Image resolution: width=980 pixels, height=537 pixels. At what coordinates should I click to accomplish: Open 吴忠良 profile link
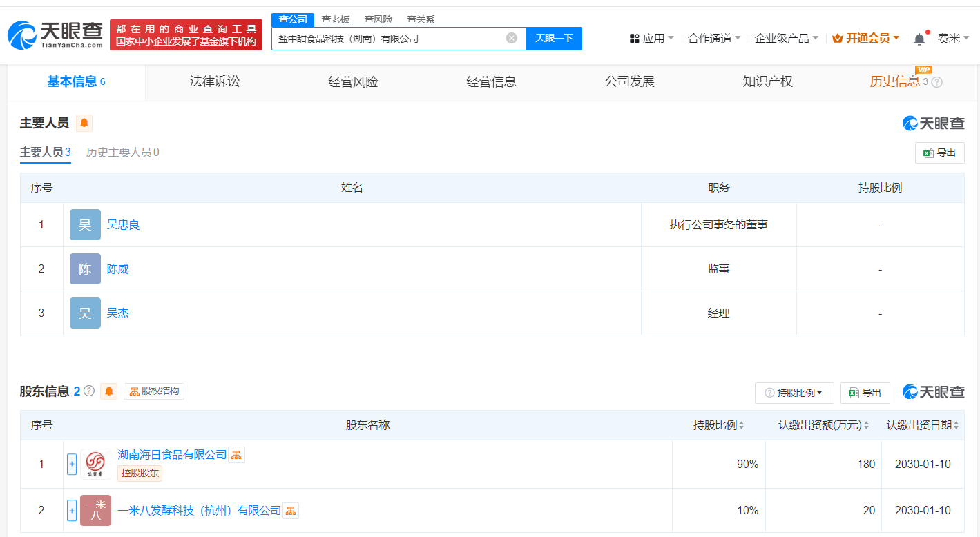point(124,225)
